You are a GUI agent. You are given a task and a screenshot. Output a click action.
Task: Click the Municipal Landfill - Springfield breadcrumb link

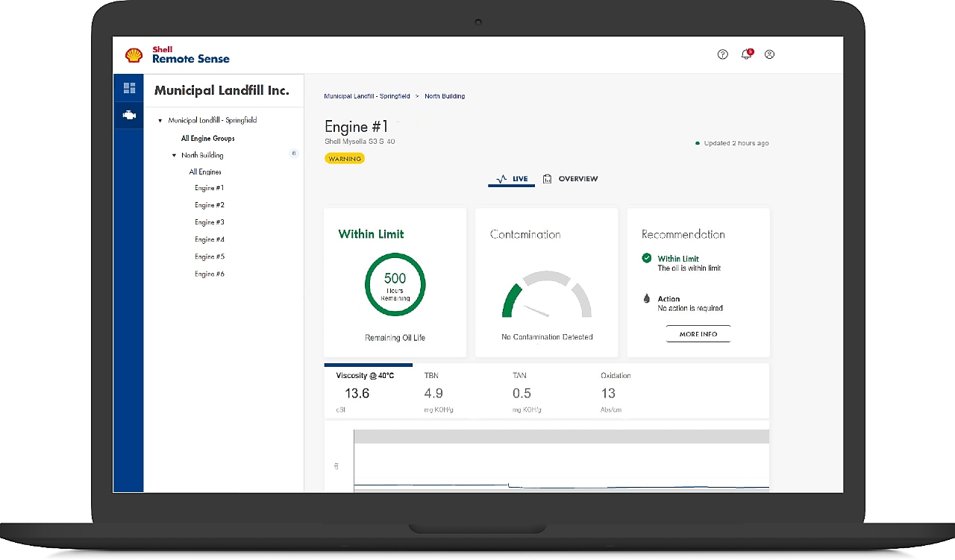click(x=366, y=96)
